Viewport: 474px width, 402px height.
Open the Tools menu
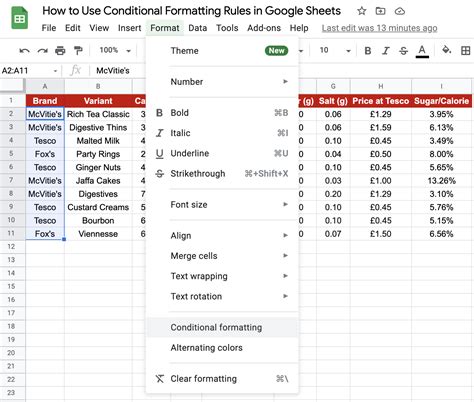coord(227,28)
